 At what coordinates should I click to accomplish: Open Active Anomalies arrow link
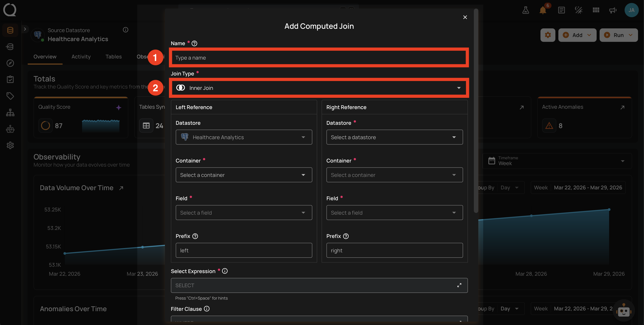tap(623, 107)
